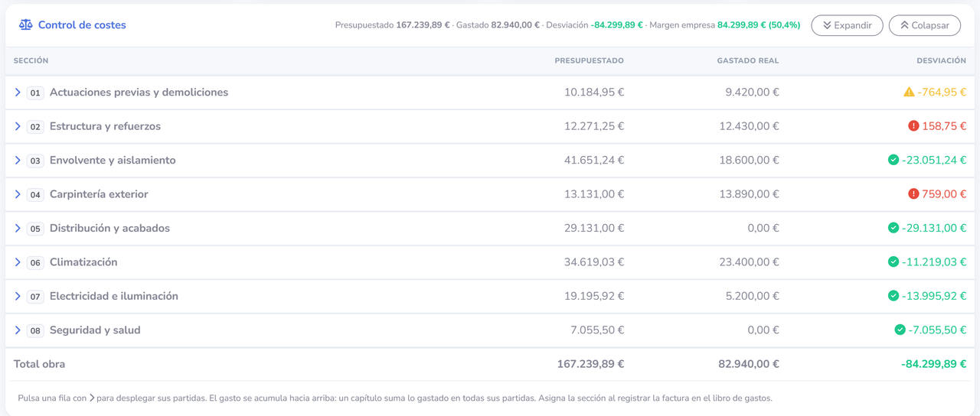Viewport: 980px width, 416px height.
Task: Click the spent value 12.430,00 €
Action: [749, 126]
